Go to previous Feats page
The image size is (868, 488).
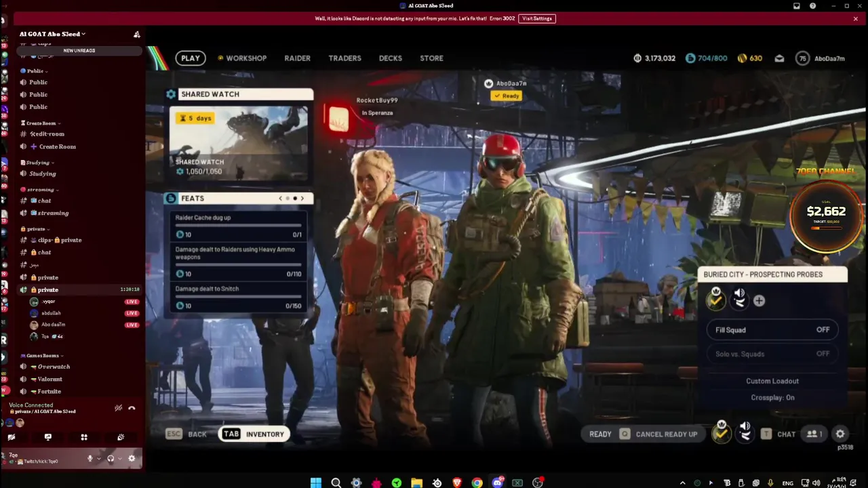[281, 199]
